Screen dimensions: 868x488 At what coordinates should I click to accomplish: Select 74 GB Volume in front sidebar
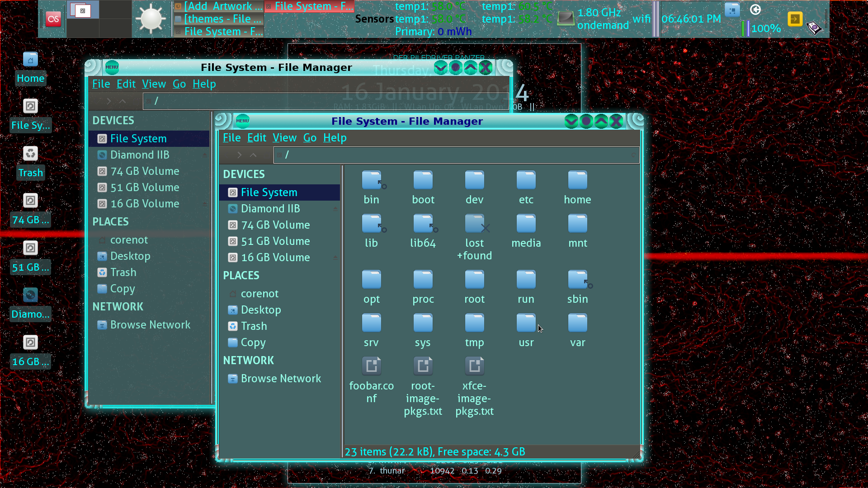279,225
